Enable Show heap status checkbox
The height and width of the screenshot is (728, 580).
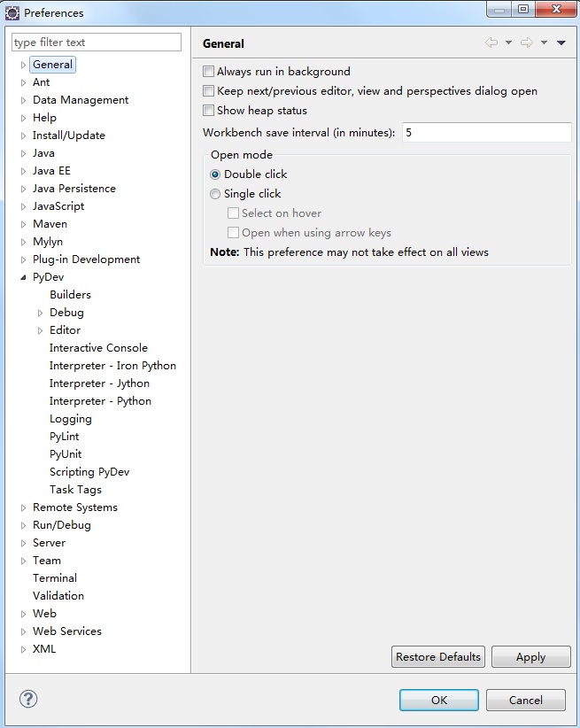208,111
